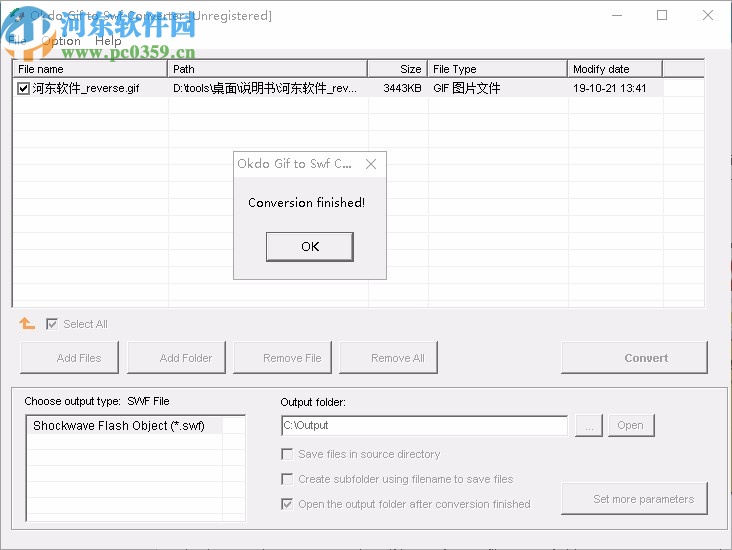Open the output folder
This screenshot has width=732, height=550.
[x=631, y=425]
